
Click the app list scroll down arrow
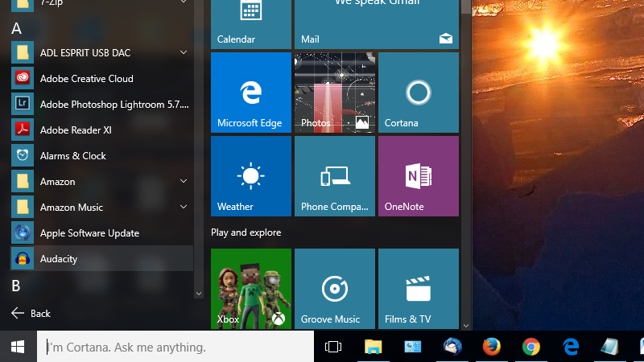(x=199, y=294)
